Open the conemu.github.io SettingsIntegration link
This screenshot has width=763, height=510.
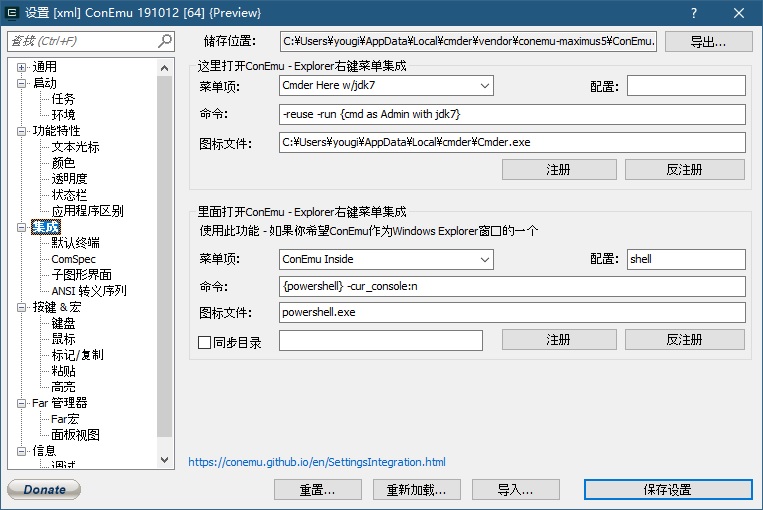tap(317, 463)
